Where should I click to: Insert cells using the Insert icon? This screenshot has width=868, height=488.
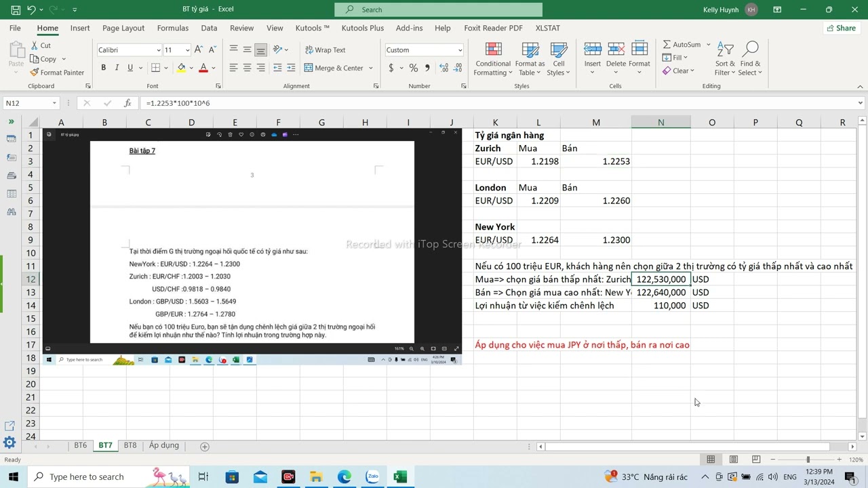click(593, 49)
